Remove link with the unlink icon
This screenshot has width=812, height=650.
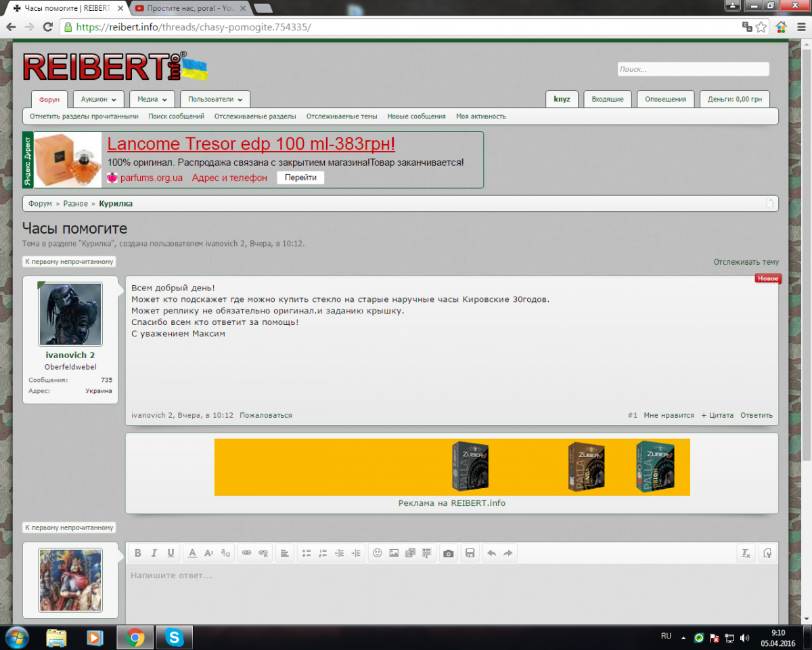coord(263,553)
